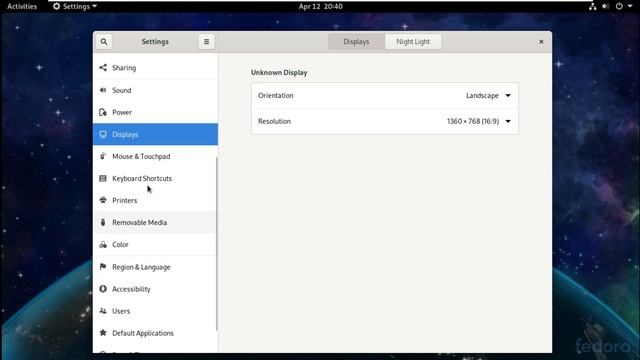The image size is (640, 360).
Task: Click the Keyboard Shortcuts icon
Action: coord(103,178)
